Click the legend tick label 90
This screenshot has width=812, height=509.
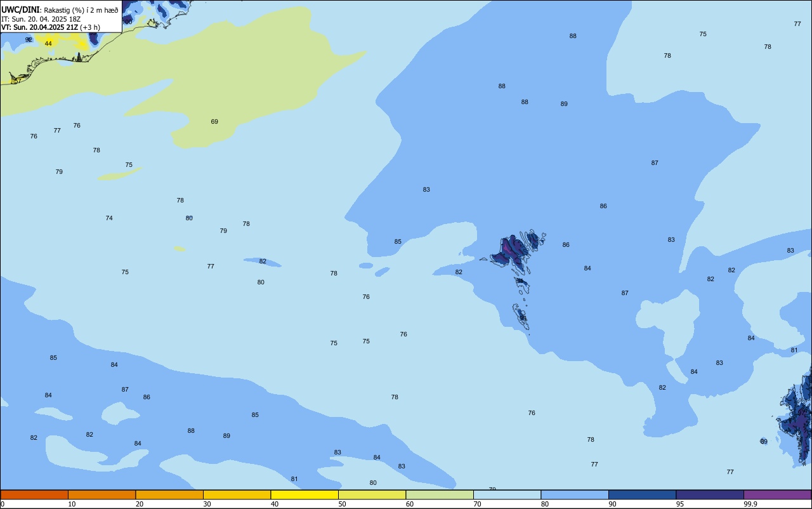click(612, 504)
